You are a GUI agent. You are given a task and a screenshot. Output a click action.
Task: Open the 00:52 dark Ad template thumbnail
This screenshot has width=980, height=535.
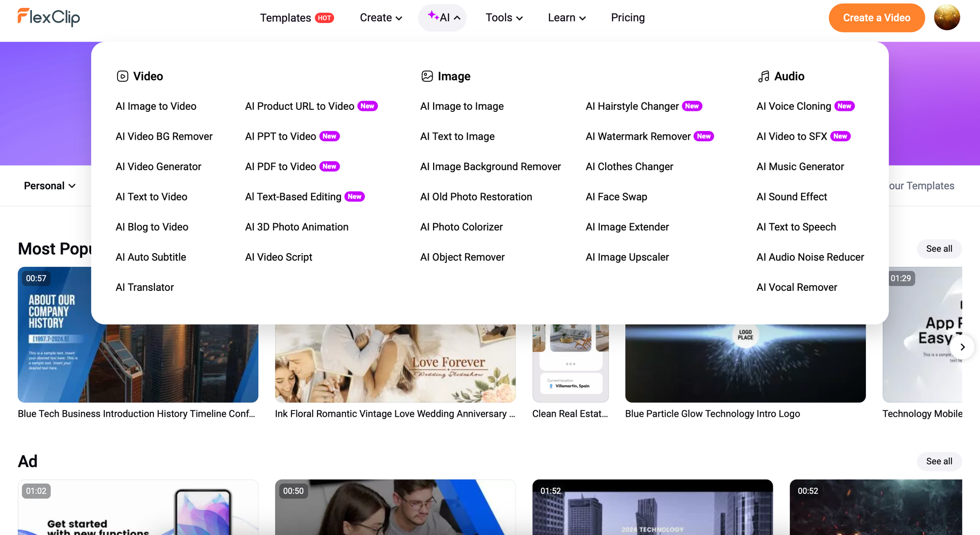876,507
